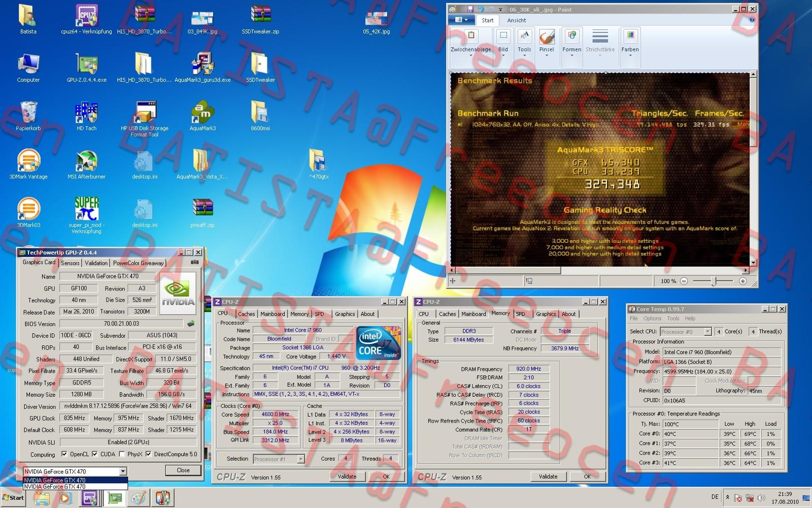The image size is (812, 508).
Task: Click the Windows Media Player taskbar icon
Action: [x=65, y=498]
